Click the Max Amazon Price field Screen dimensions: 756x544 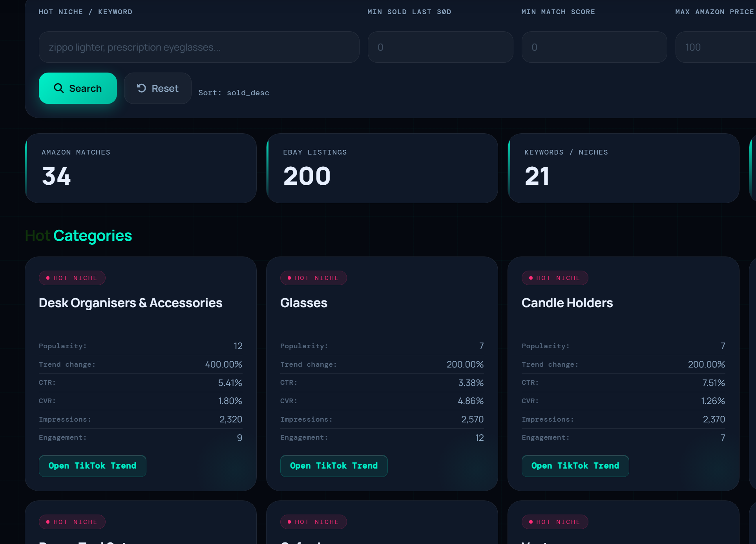[715, 47]
